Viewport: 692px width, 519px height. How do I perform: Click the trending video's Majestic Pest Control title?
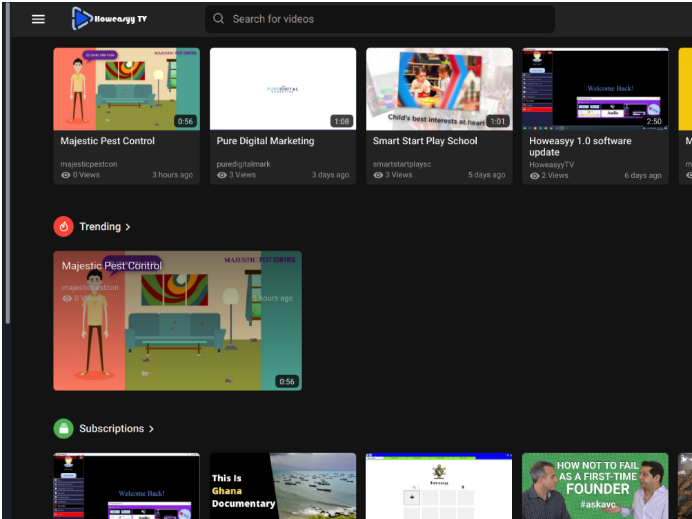tap(112, 266)
